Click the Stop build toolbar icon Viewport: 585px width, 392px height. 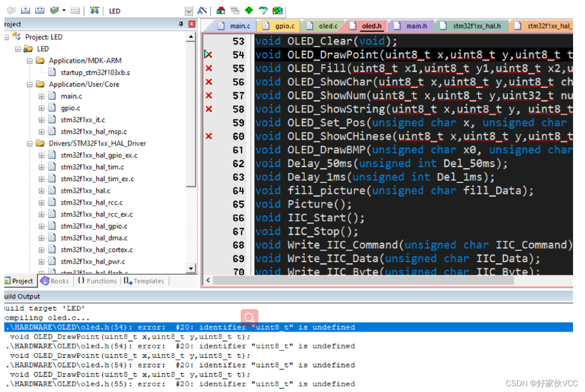[75, 10]
